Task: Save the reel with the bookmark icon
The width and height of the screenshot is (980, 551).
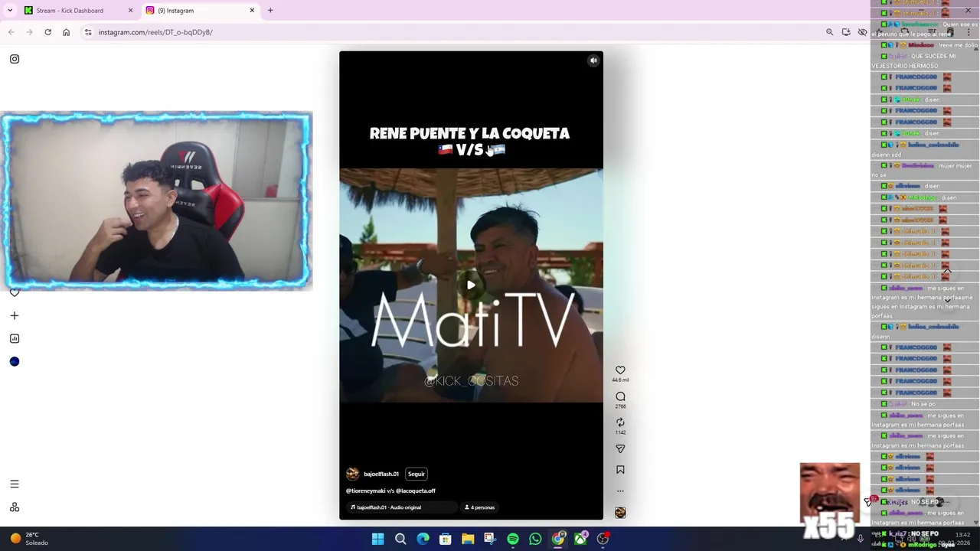Action: pyautogui.click(x=620, y=470)
